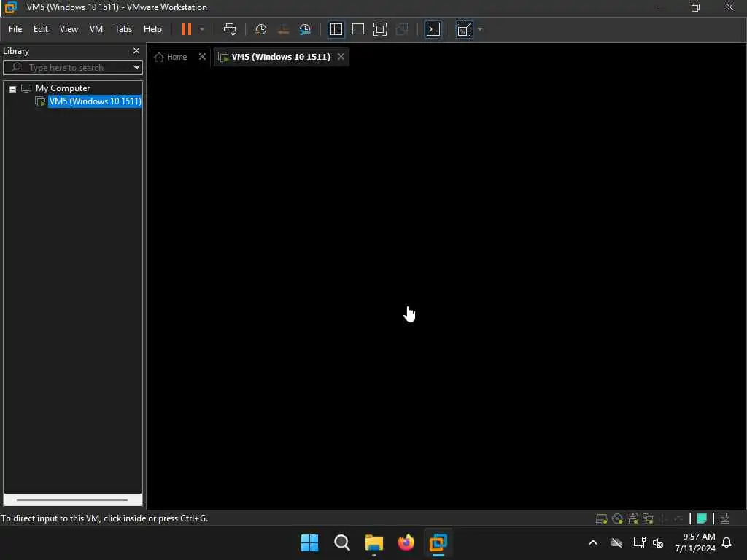This screenshot has height=560, width=747.
Task: Open the stretch guest dropdown arrow
Action: point(480,29)
